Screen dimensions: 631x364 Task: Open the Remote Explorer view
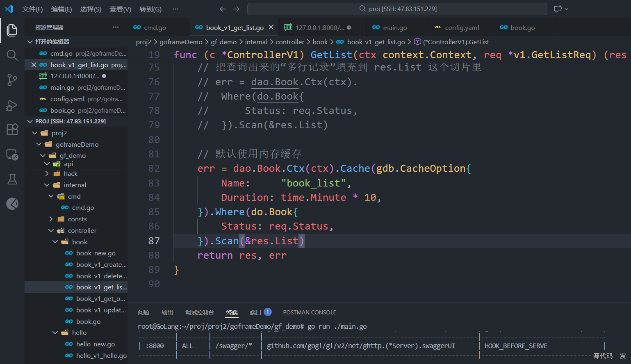pos(12,155)
